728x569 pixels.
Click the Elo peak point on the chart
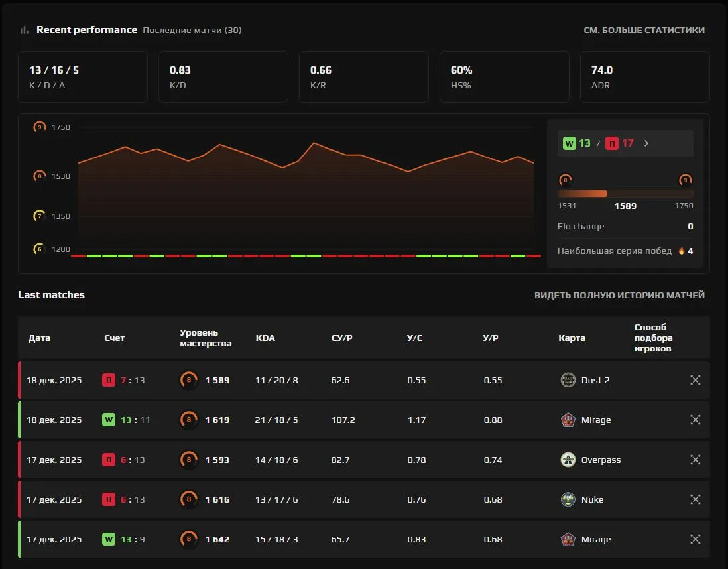point(314,143)
